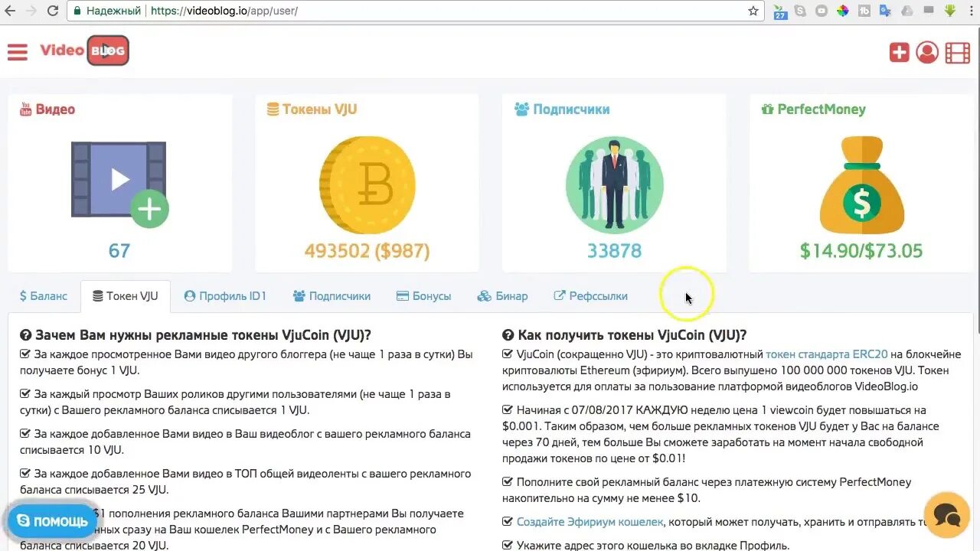Click the green download arrow extension
Viewport: 980px width, 551px height.
(949, 11)
